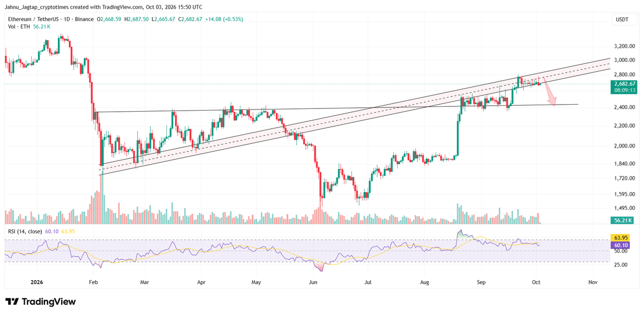
Task: Click the Aug label on time axis
Action: pos(425,281)
